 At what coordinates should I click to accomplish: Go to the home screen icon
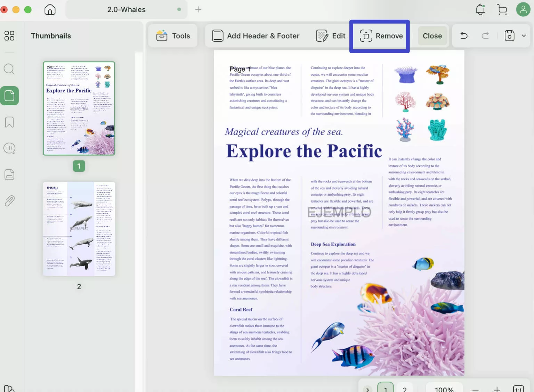point(50,9)
